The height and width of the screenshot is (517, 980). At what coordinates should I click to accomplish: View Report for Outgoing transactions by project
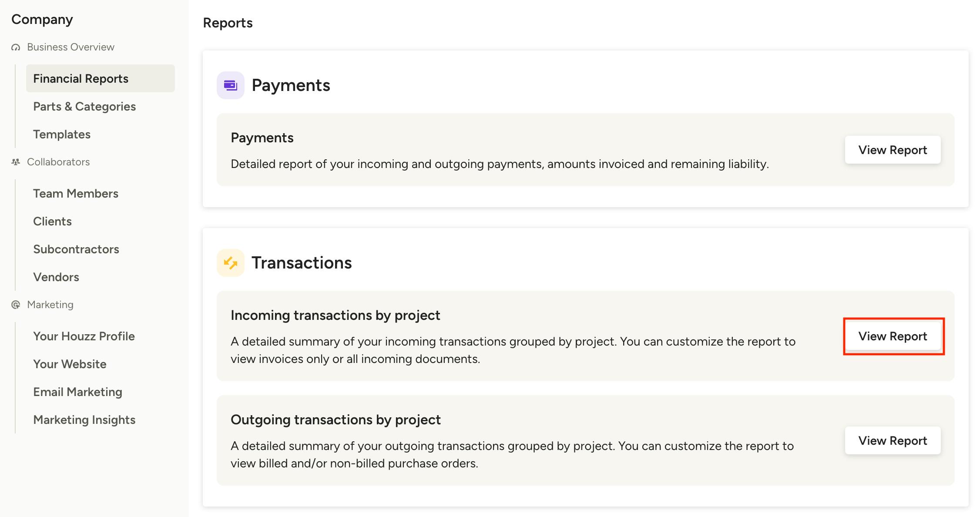[893, 440]
